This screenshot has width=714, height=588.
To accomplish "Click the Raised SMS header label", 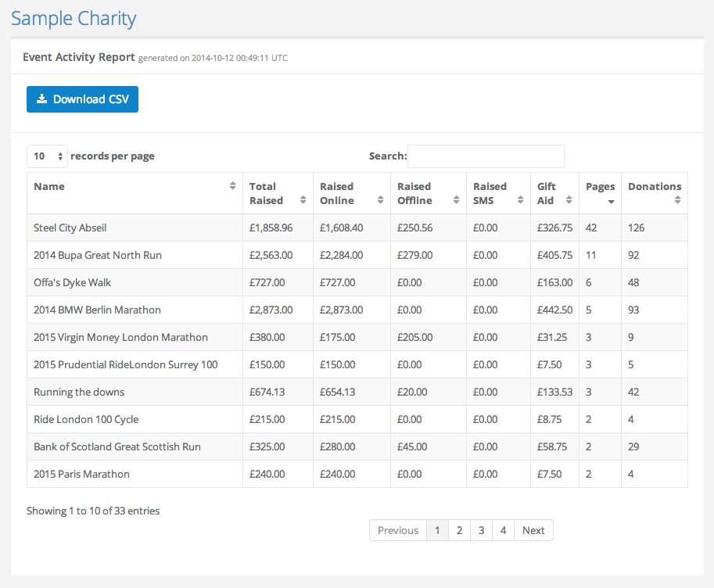I will (490, 193).
